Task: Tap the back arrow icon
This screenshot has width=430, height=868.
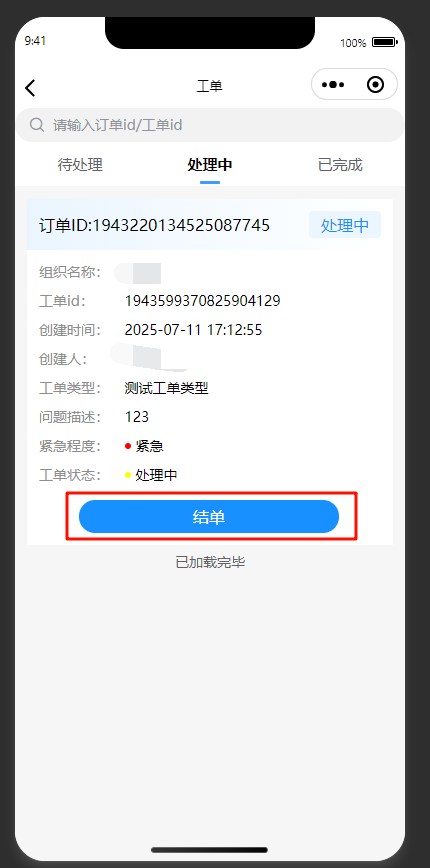Action: [x=30, y=87]
